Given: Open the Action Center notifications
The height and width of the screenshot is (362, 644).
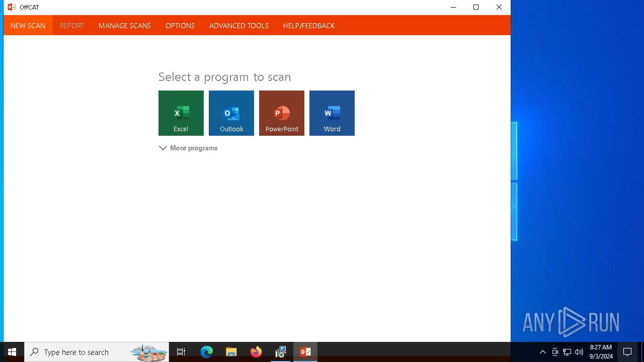Looking at the screenshot, I should click(627, 352).
